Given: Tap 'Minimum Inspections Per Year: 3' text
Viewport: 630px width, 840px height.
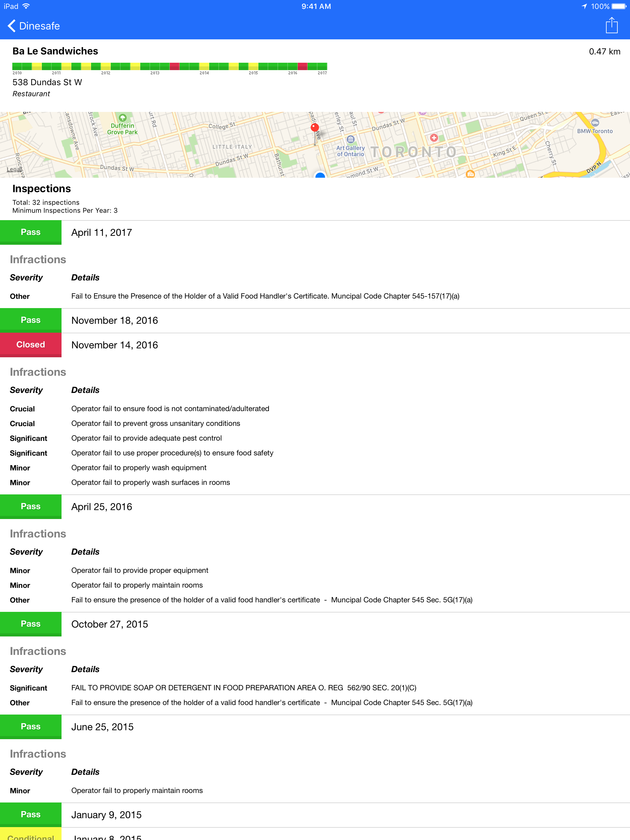Looking at the screenshot, I should pos(65,210).
